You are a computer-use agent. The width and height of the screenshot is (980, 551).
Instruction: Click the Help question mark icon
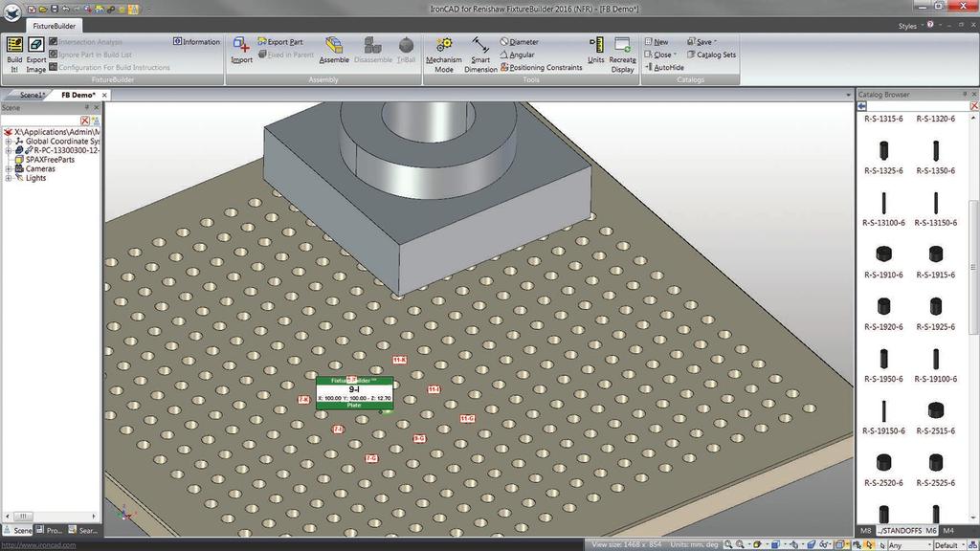pos(930,24)
